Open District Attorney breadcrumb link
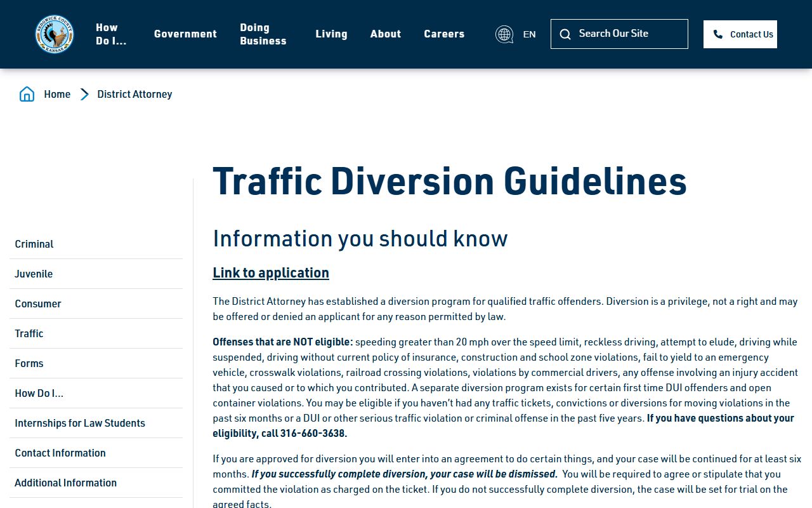This screenshot has height=508, width=812. 134,95
